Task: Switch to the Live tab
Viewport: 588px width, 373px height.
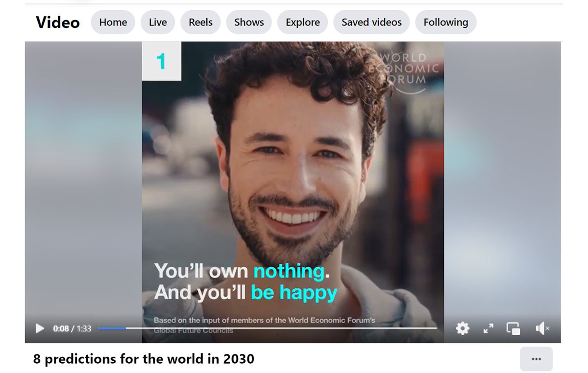Action: tap(158, 22)
